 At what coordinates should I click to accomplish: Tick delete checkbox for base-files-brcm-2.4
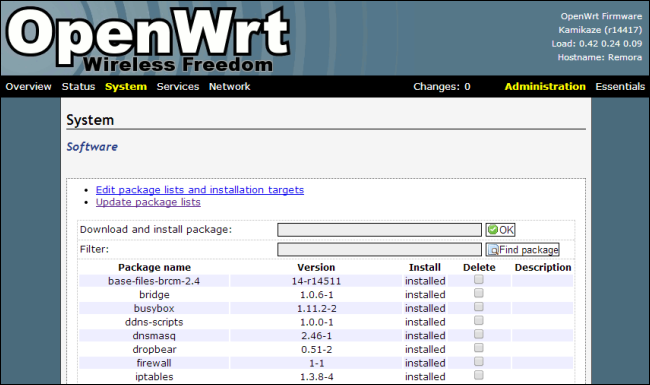(x=479, y=279)
